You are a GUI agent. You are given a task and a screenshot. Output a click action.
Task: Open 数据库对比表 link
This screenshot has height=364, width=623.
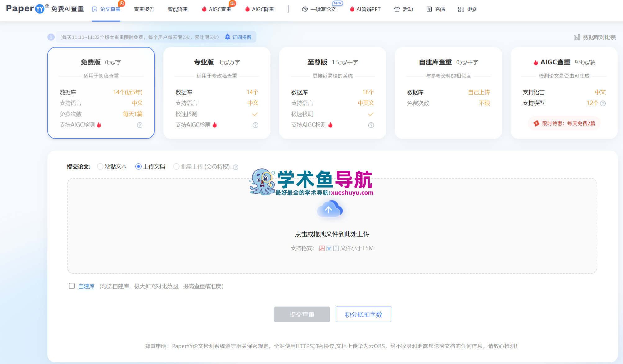pos(594,37)
